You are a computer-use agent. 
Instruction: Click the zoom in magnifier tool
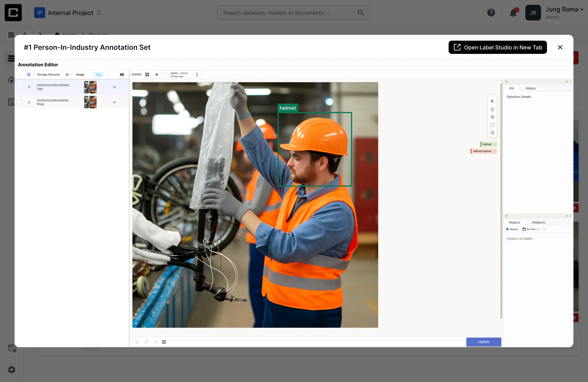[x=492, y=117]
